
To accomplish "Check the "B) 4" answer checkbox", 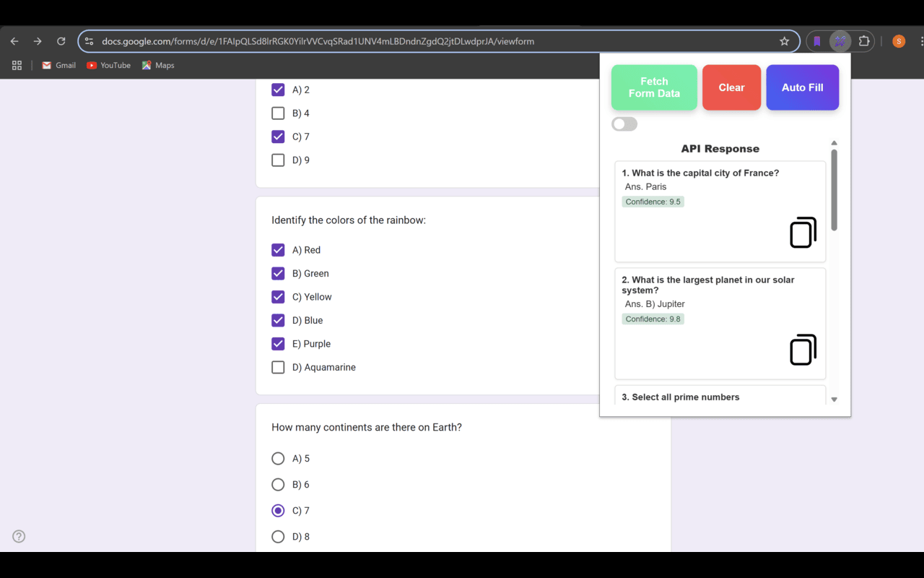I will (x=278, y=113).
